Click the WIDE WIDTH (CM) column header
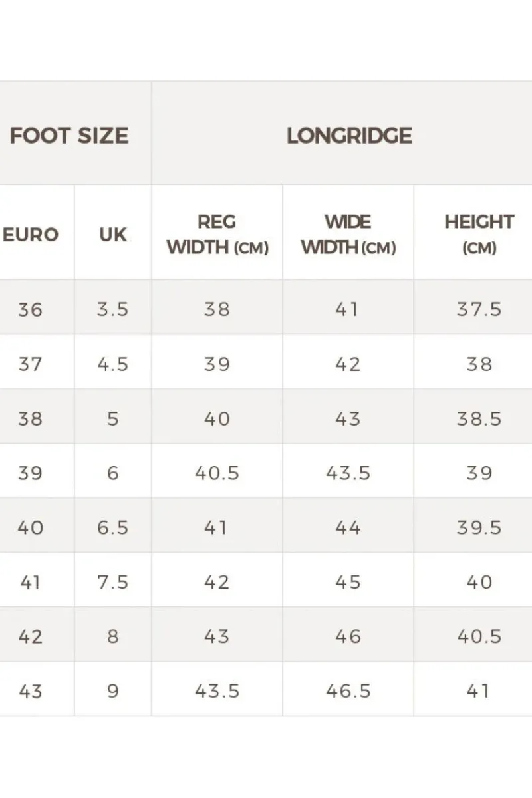Image resolution: width=532 pixels, height=798 pixels. 348,235
